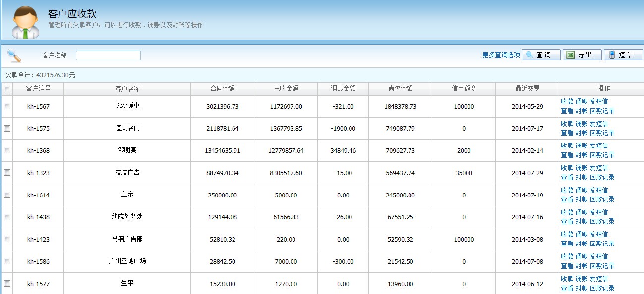Click the 短信 SMS button
Screen dimensions: 644x294
(623, 55)
